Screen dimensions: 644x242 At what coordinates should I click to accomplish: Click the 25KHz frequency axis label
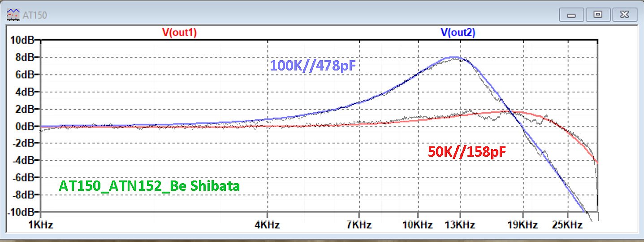pyautogui.click(x=567, y=224)
